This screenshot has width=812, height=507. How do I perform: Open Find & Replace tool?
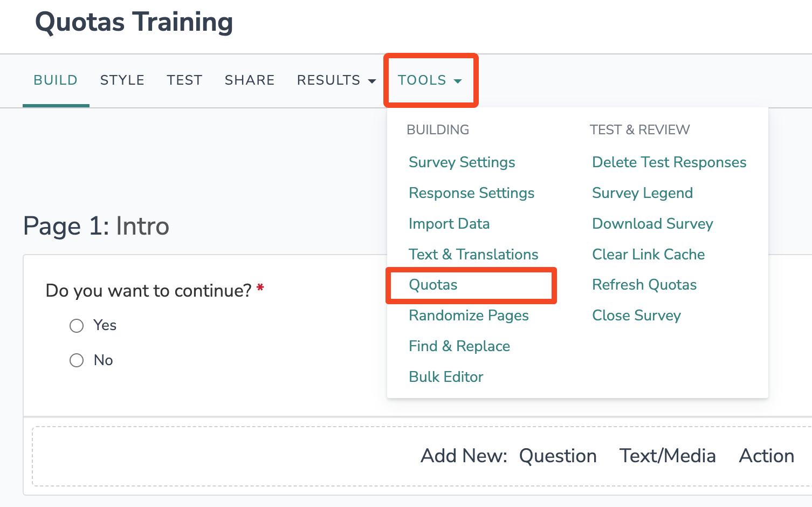tap(459, 346)
